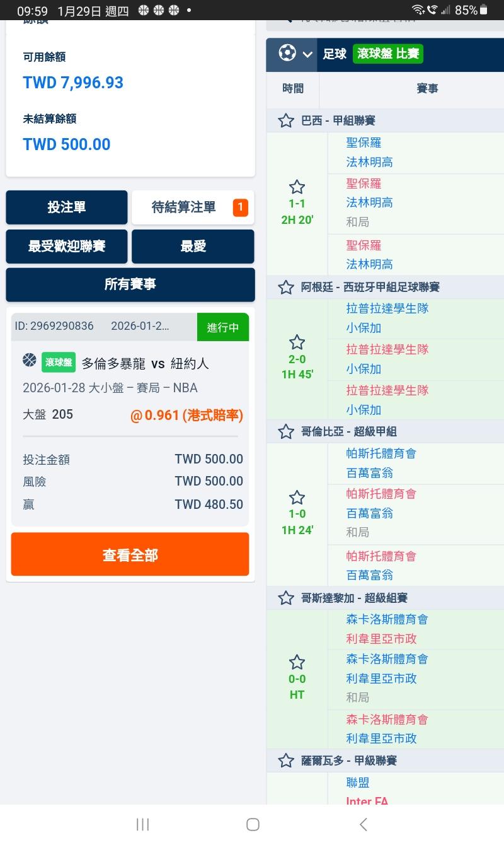This screenshot has height=845, width=504.
Task: Tap the basketball icon on bet slip
Action: (x=30, y=360)
